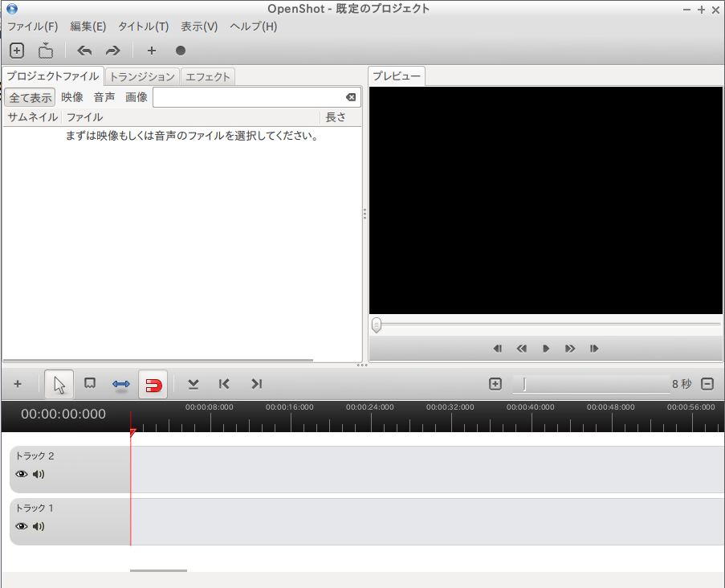Filter project files by 画像

click(x=136, y=97)
